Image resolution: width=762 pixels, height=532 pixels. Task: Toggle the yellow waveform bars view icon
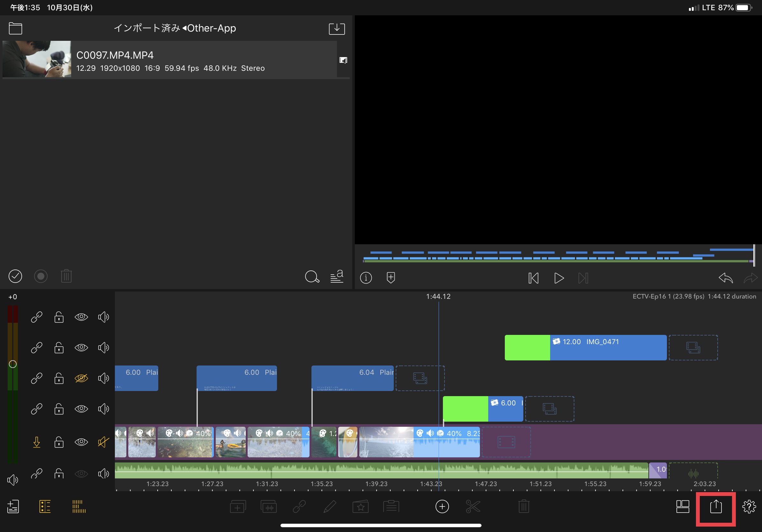[78, 506]
